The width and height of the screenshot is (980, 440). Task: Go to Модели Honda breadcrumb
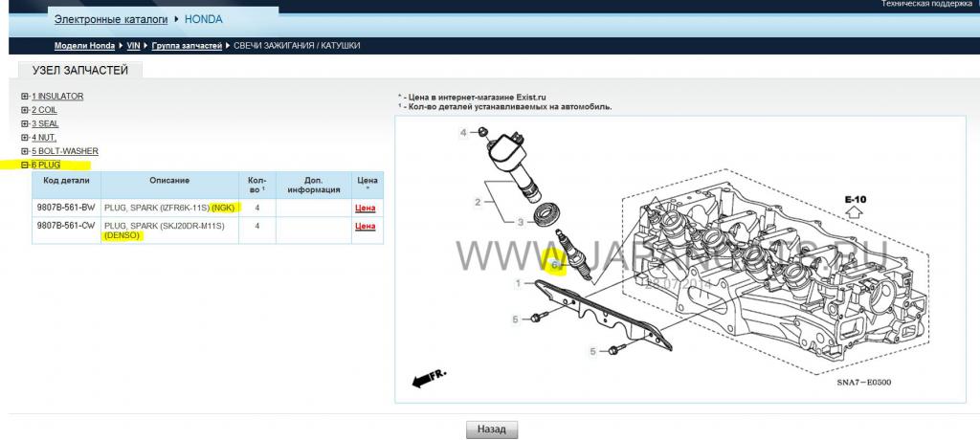pyautogui.click(x=84, y=46)
